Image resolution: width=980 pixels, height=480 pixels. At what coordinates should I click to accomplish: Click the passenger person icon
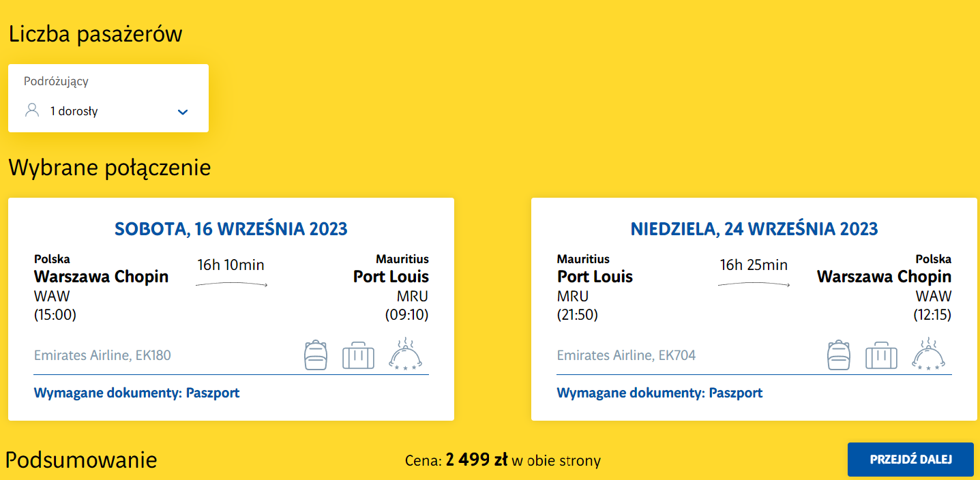pos(32,110)
